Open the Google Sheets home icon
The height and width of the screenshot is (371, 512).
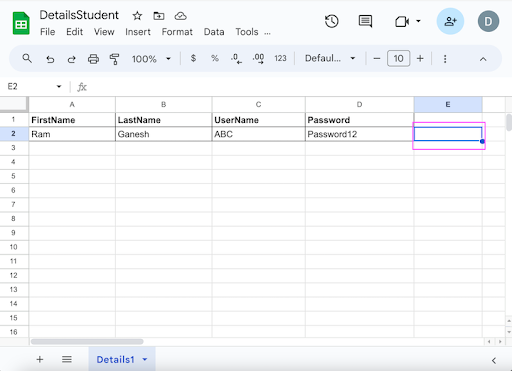(x=21, y=23)
